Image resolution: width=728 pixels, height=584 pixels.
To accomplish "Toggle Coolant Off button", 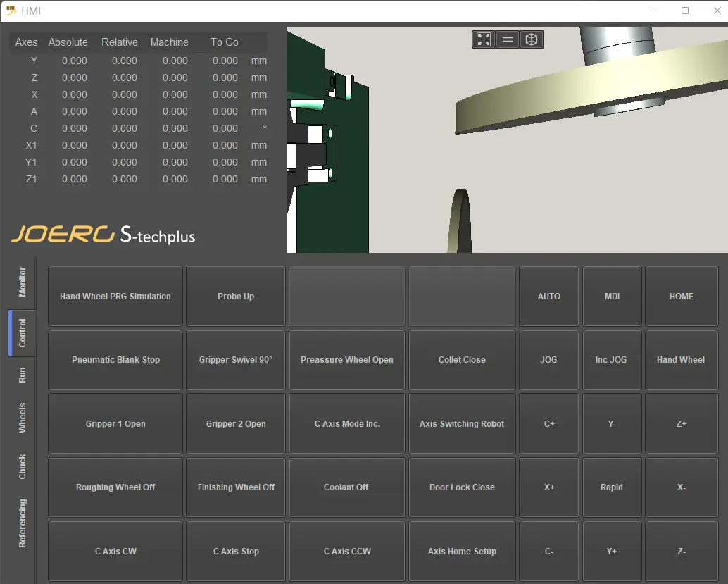I will pos(346,487).
